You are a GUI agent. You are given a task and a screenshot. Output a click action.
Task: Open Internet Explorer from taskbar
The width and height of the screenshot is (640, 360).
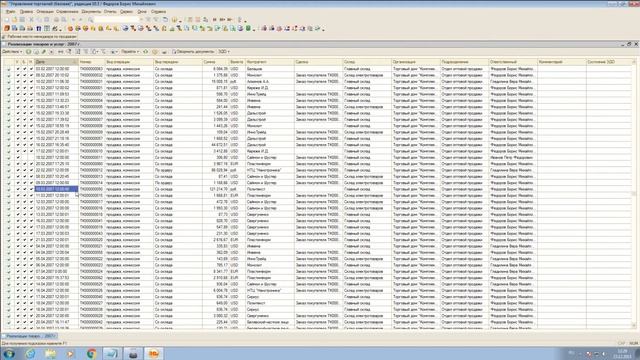pyautogui.click(x=30, y=353)
